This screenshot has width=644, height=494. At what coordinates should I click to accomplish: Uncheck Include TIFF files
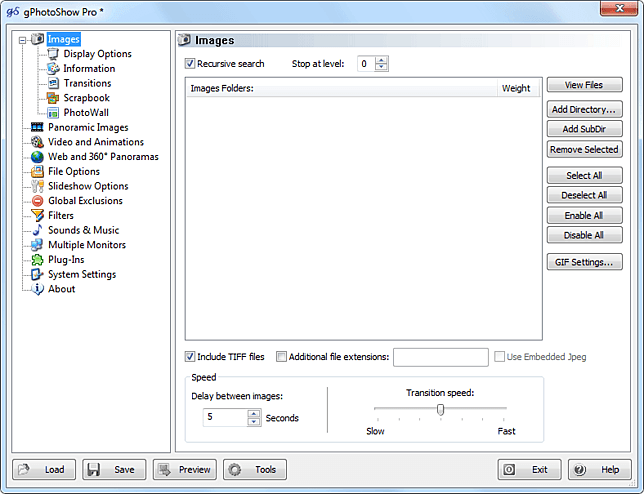coord(190,356)
